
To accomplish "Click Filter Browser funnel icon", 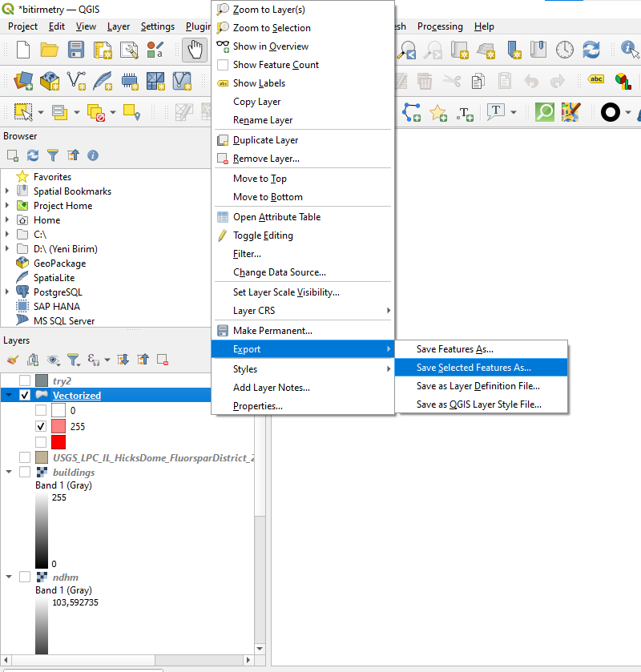I will coord(53,155).
